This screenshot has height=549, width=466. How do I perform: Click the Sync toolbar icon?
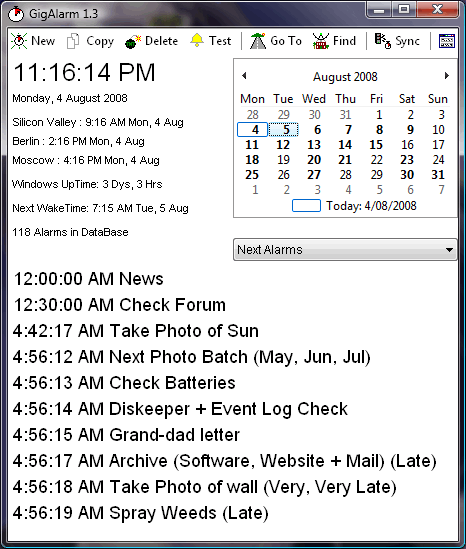pos(383,41)
